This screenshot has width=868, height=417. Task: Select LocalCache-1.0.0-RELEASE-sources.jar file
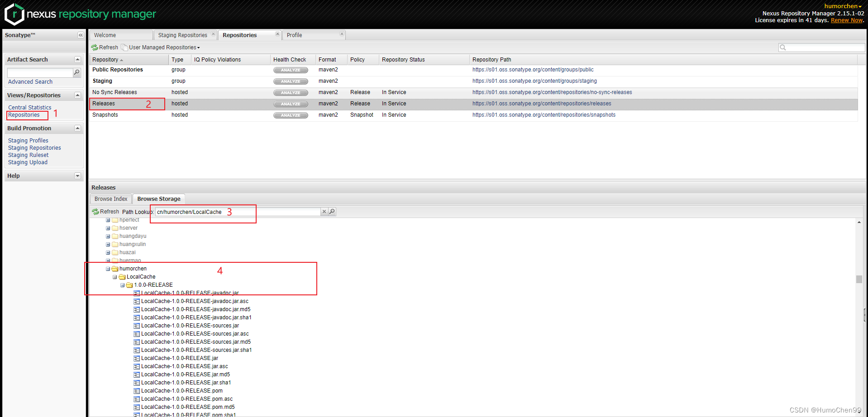point(190,326)
